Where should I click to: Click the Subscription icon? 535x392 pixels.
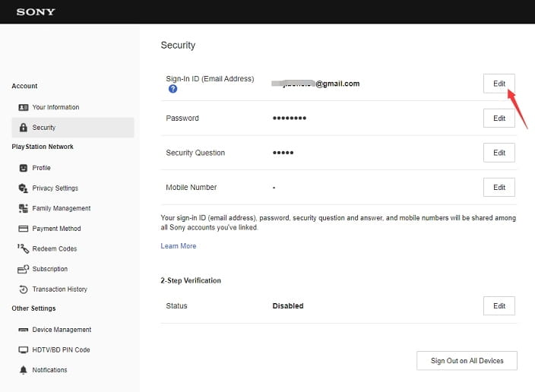[x=23, y=269]
